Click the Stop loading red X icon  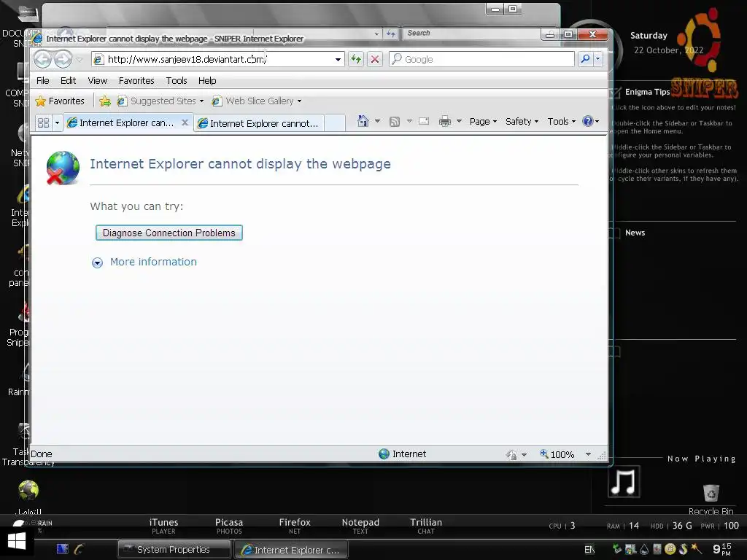tap(375, 59)
